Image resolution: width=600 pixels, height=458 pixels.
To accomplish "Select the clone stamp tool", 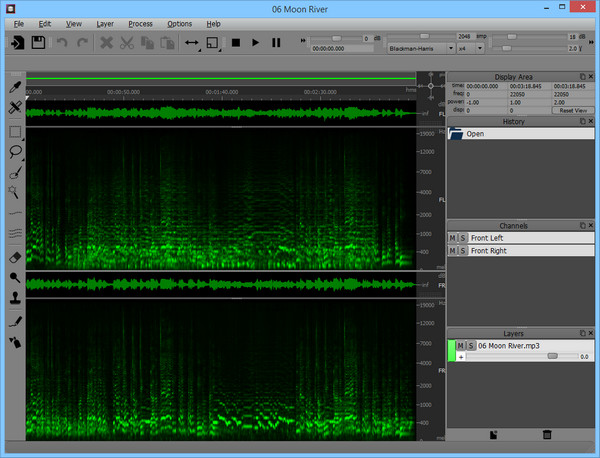I will (x=15, y=297).
